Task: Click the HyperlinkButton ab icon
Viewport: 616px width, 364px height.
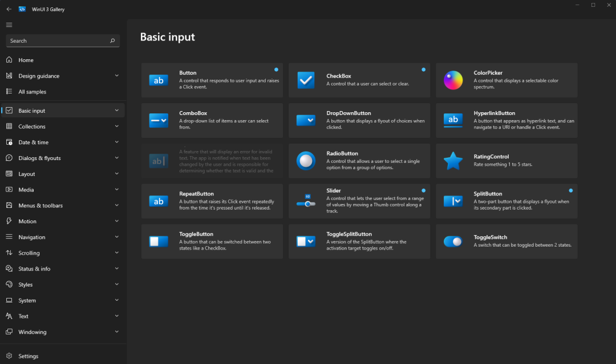Action: coord(453,120)
